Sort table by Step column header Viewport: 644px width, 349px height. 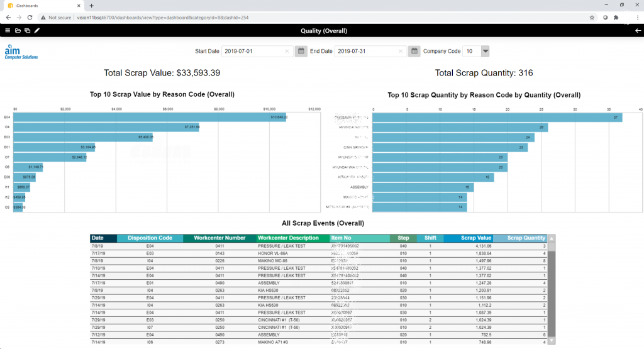[403, 238]
